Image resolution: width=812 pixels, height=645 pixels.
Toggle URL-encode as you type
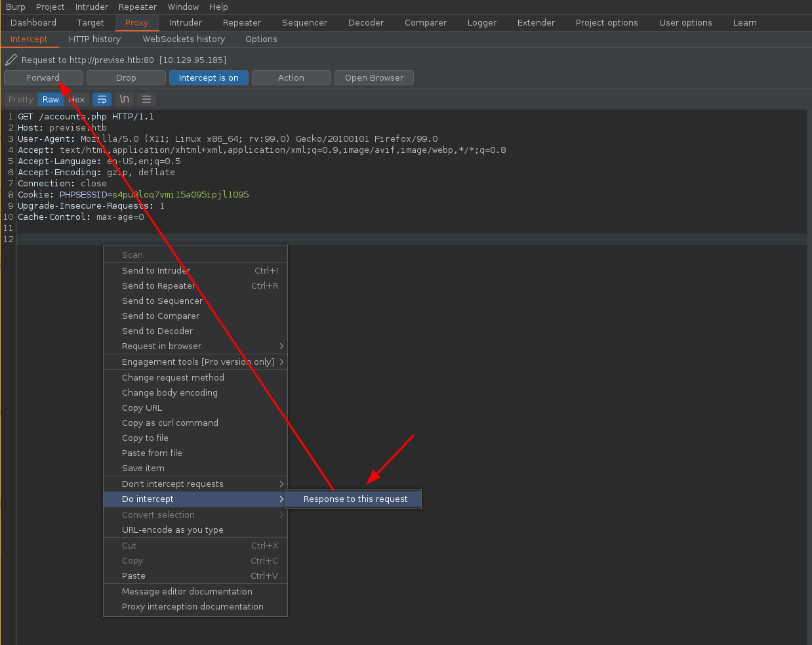195,530
